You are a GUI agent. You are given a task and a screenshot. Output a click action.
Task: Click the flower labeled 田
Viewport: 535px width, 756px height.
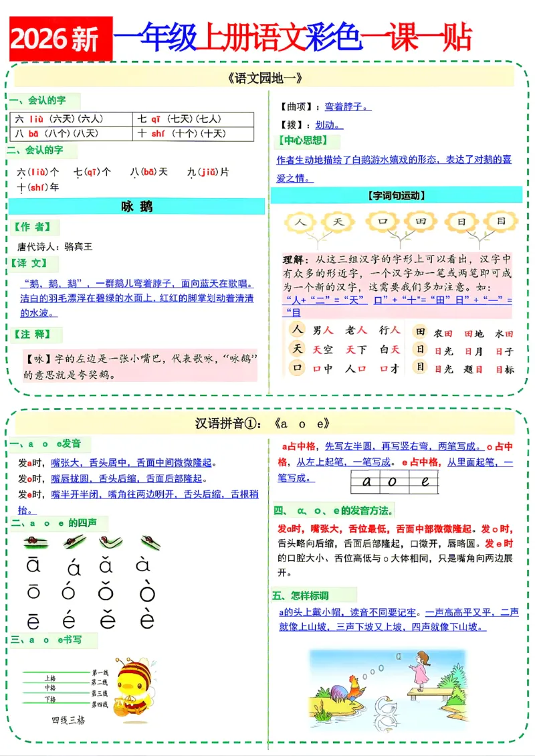[x=420, y=221]
